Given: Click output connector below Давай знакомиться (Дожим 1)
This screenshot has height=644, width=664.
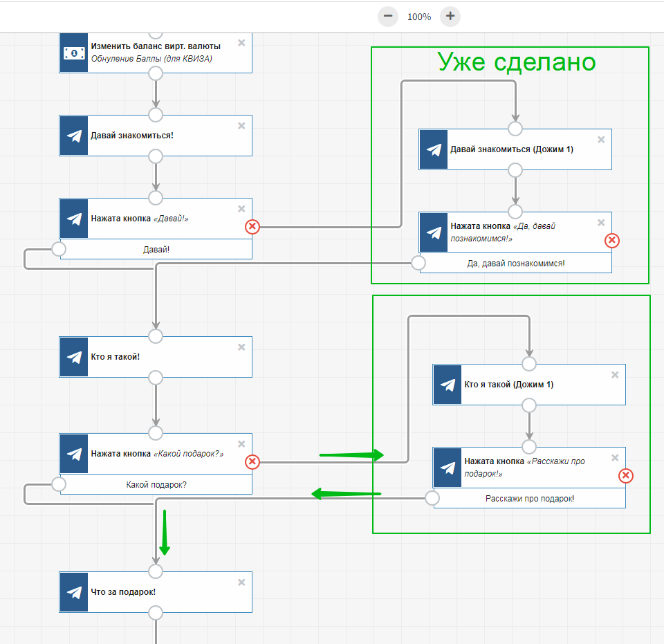Looking at the screenshot, I should (515, 170).
